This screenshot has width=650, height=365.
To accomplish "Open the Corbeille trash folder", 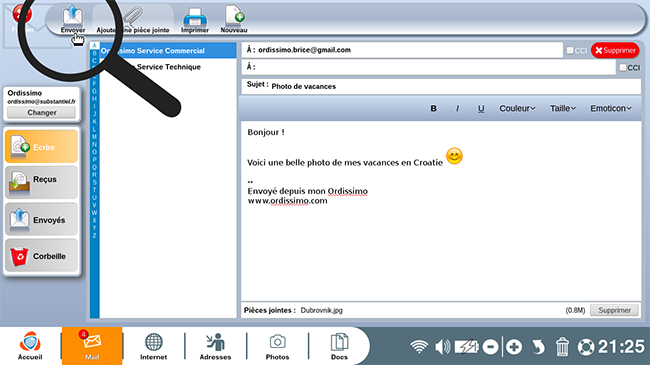I will point(41,255).
